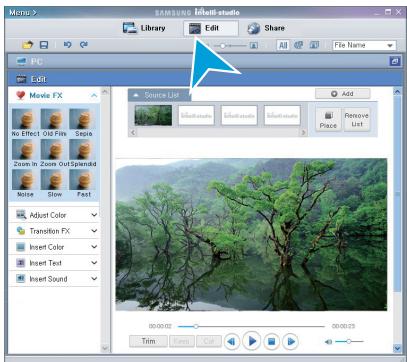
Task: Choose the Zoom Out effect
Action: click(x=54, y=153)
